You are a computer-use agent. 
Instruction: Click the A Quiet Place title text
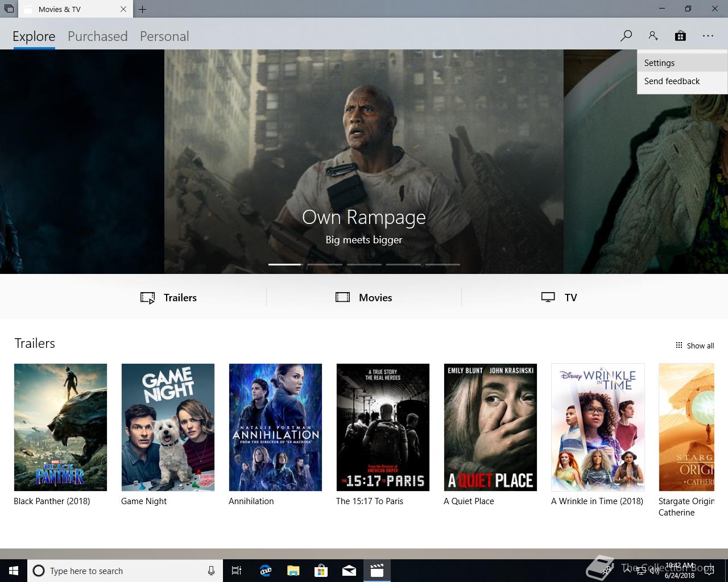(x=469, y=501)
